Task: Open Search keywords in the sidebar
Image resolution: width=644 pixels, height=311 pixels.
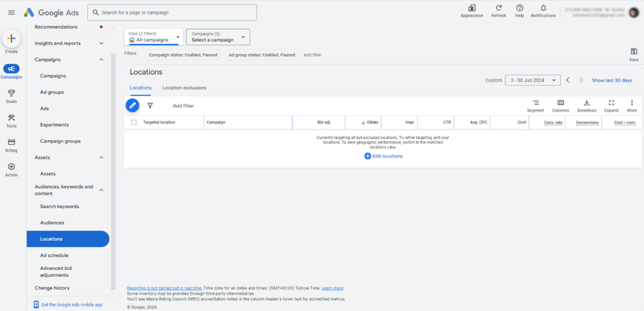Action: (x=60, y=206)
